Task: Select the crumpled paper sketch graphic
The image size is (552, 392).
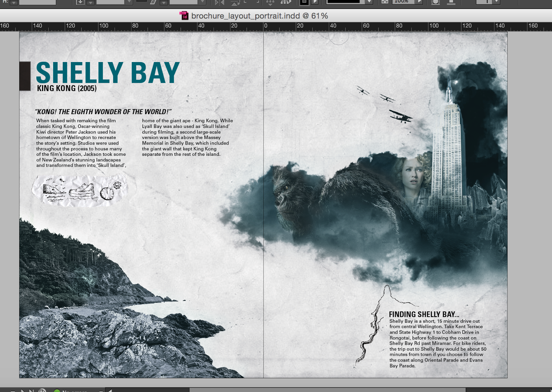Action: 80,191
